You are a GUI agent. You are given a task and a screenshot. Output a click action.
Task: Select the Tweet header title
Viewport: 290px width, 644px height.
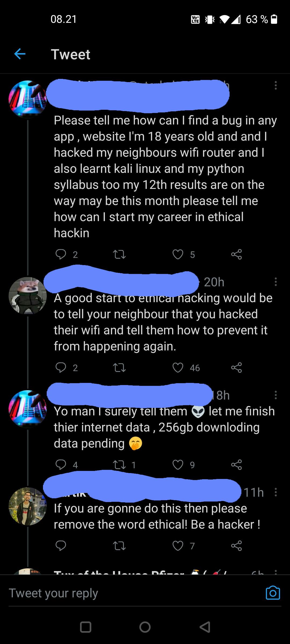coord(71,54)
